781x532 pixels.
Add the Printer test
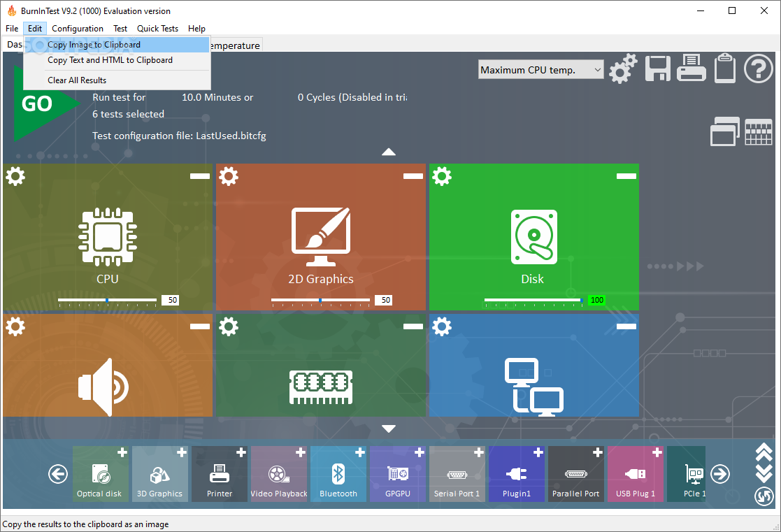tap(241, 452)
